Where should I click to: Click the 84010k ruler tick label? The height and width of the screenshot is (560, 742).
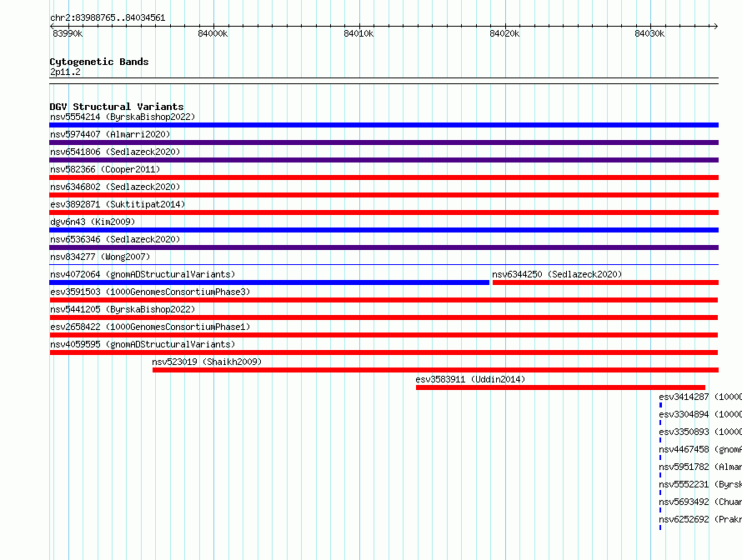(x=358, y=33)
